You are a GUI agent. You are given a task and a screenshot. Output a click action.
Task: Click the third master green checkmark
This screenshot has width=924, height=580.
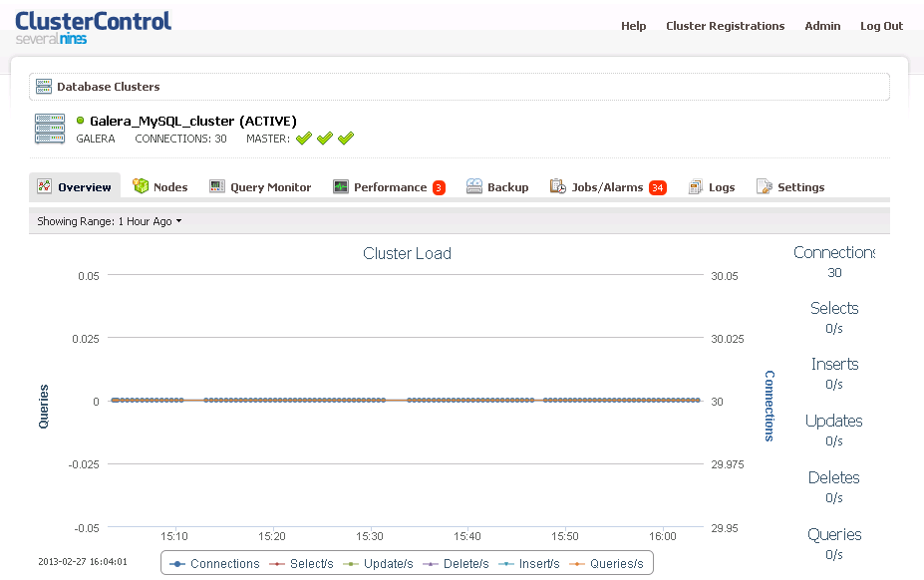346,139
